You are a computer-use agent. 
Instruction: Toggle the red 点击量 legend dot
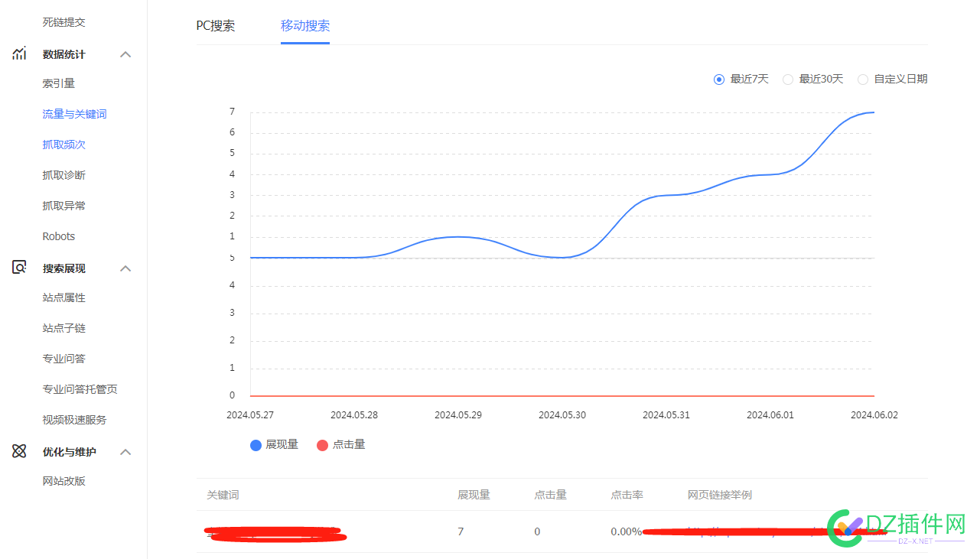(x=322, y=445)
